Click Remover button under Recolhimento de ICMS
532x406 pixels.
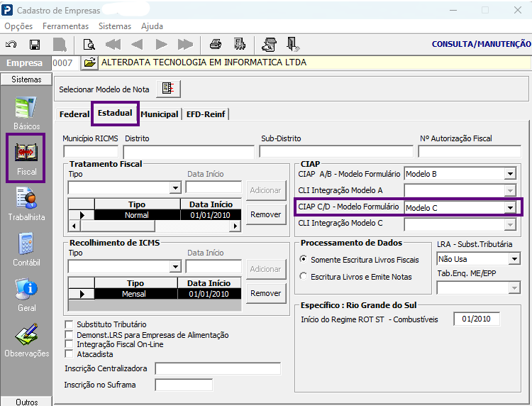pos(266,293)
